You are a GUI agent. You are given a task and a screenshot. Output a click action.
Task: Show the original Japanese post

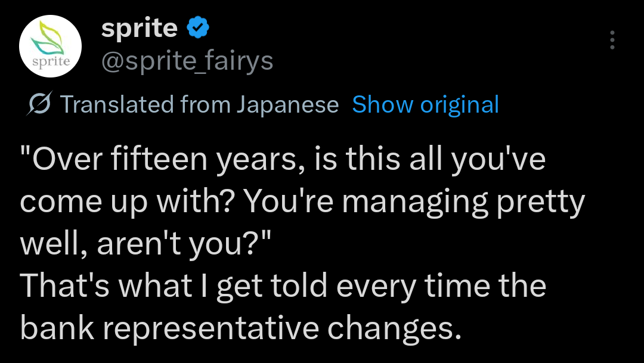(x=425, y=105)
